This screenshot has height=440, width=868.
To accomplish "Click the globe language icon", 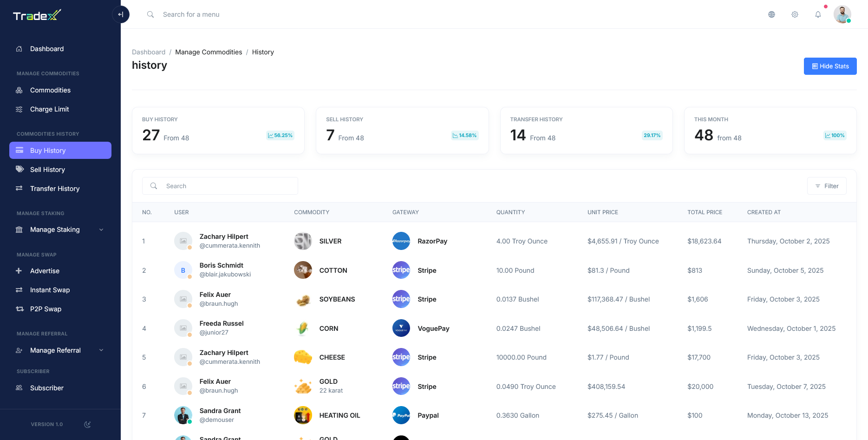I will (771, 14).
